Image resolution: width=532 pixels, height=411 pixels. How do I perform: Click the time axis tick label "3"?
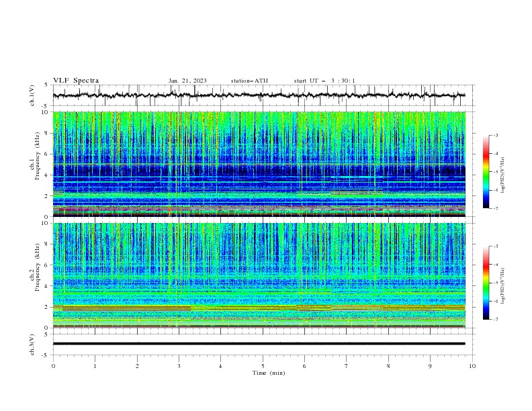point(179,366)
